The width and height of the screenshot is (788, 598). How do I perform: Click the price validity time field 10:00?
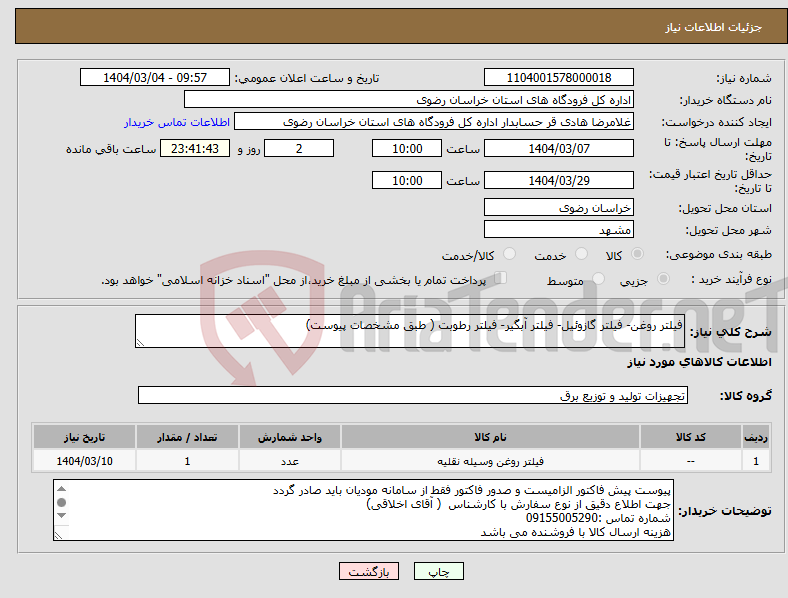[407, 180]
